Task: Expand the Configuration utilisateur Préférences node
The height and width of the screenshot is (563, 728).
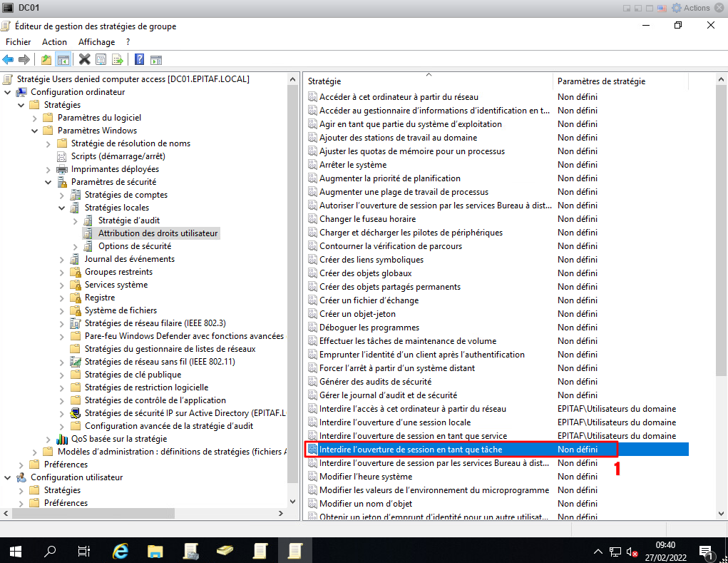Action: (21, 503)
